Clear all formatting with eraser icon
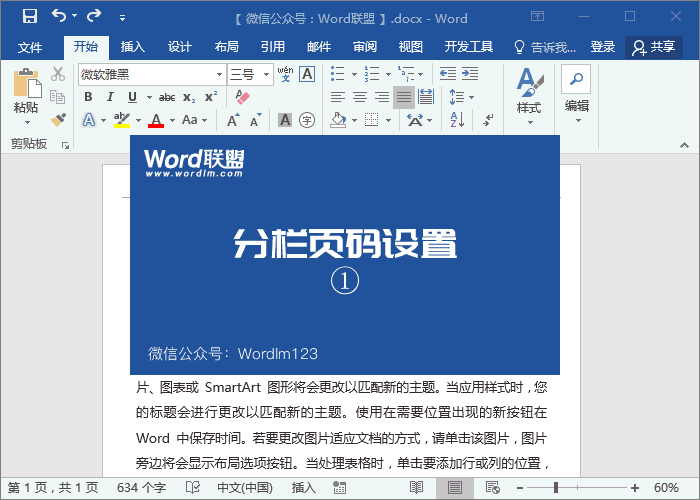Image resolution: width=700 pixels, height=500 pixels. [x=242, y=97]
